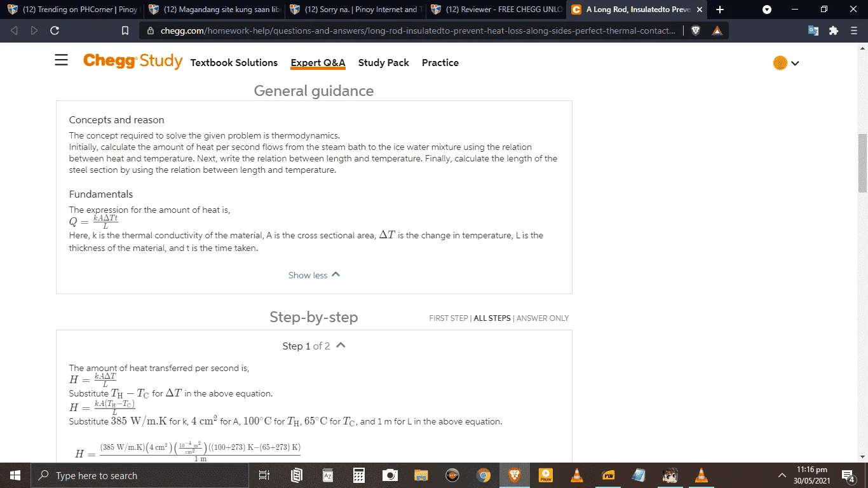This screenshot has width=868, height=488.
Task: Click the Step-by-step heading
Action: 314,317
